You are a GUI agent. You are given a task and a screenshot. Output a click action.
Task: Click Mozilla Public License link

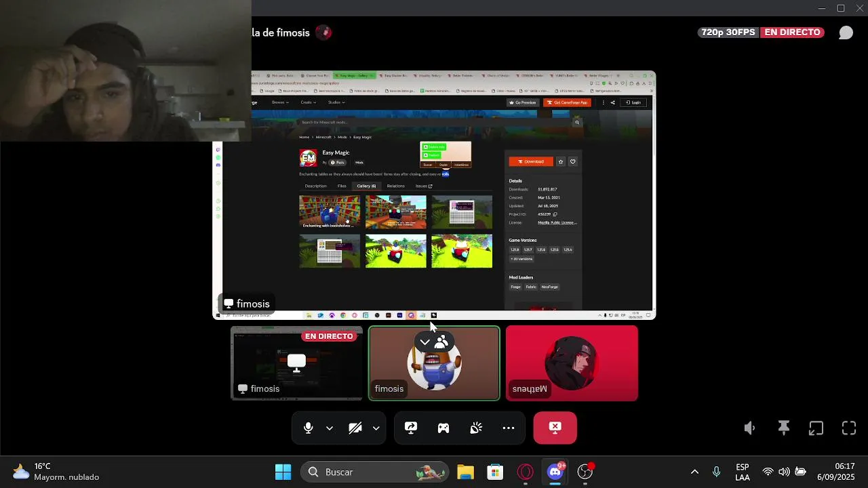pyautogui.click(x=557, y=222)
